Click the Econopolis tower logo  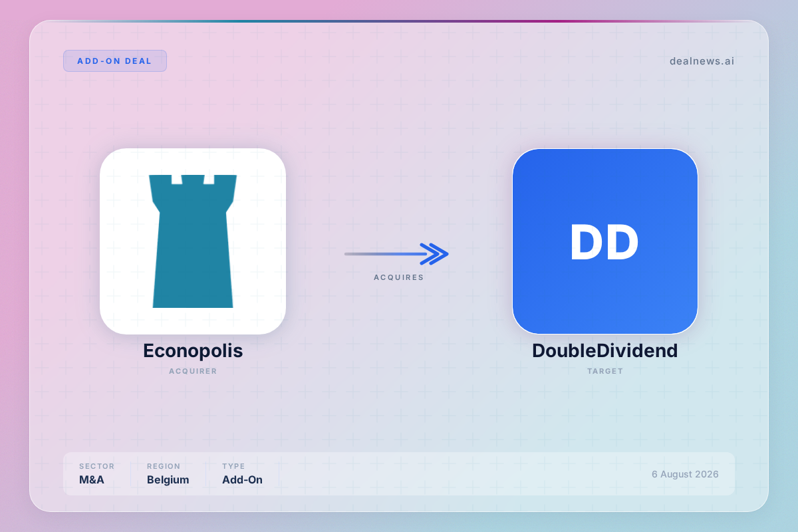coord(193,241)
